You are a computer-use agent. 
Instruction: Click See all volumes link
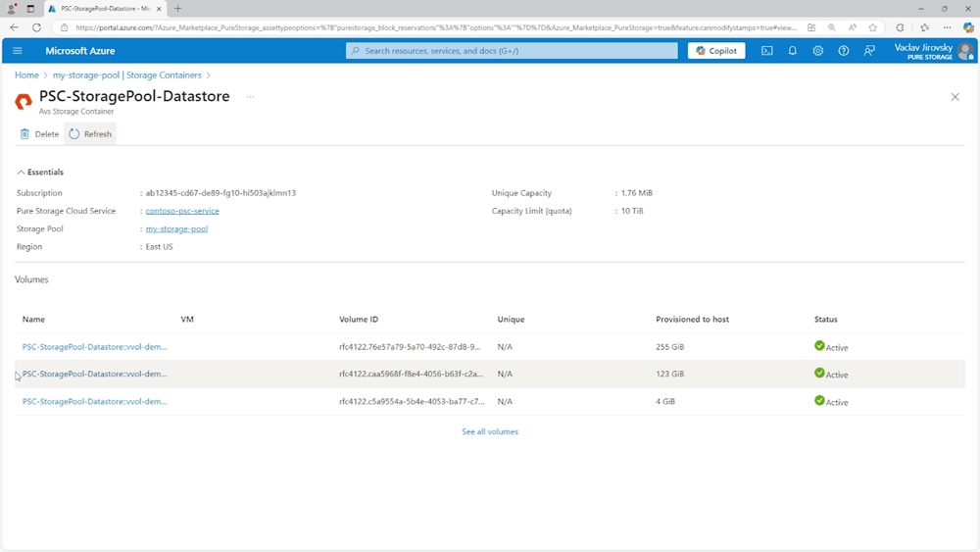point(490,431)
